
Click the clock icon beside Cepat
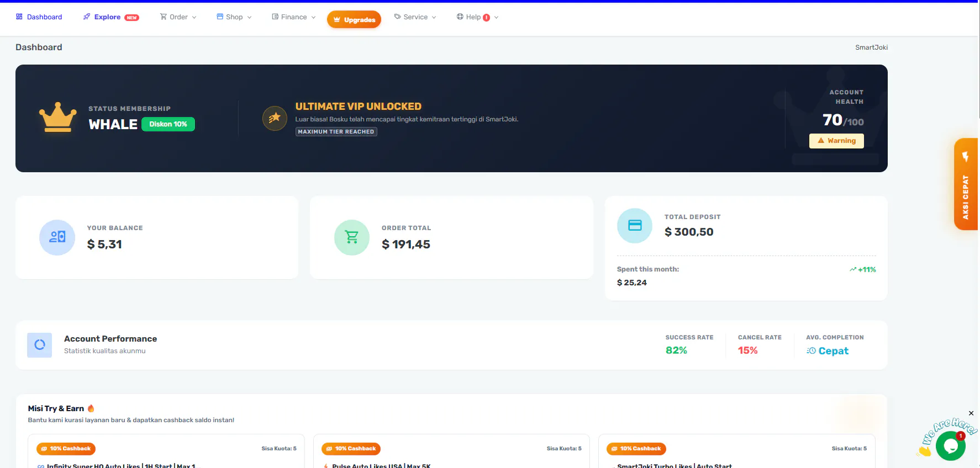point(811,351)
